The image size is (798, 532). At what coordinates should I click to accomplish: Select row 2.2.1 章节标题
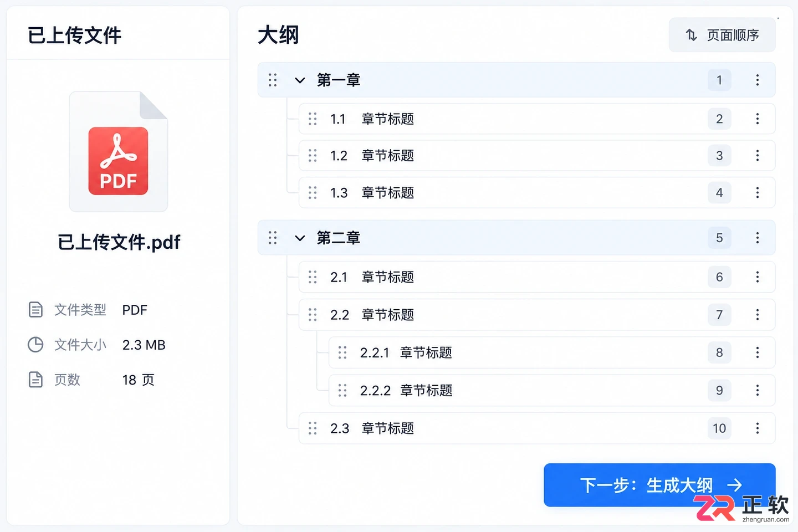coord(552,352)
